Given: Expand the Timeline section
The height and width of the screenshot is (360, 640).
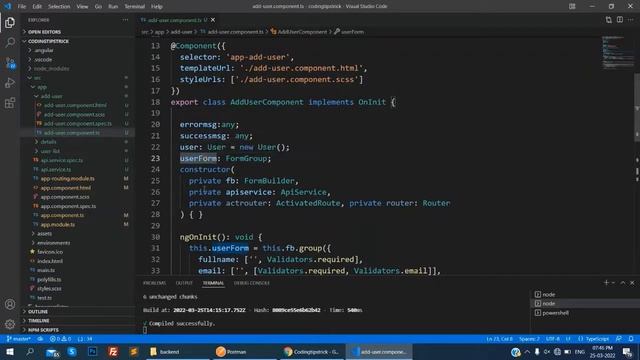Looking at the screenshot, I should (x=78, y=320).
